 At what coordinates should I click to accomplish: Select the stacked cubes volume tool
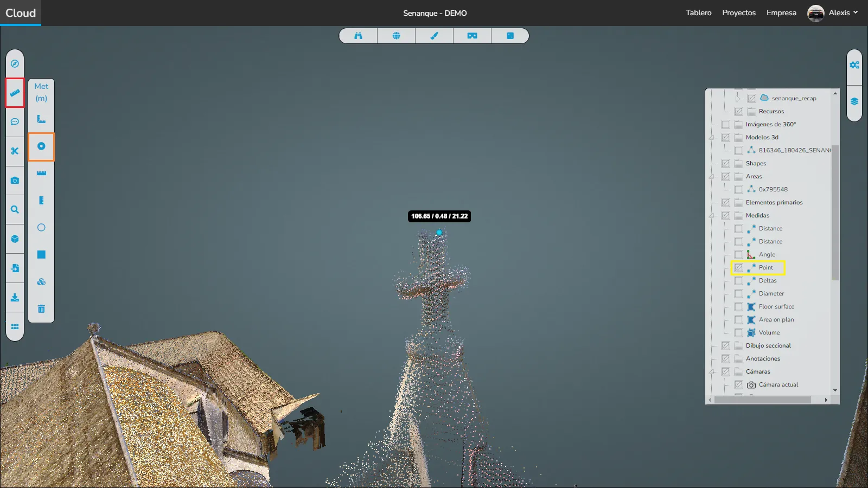pos(41,282)
